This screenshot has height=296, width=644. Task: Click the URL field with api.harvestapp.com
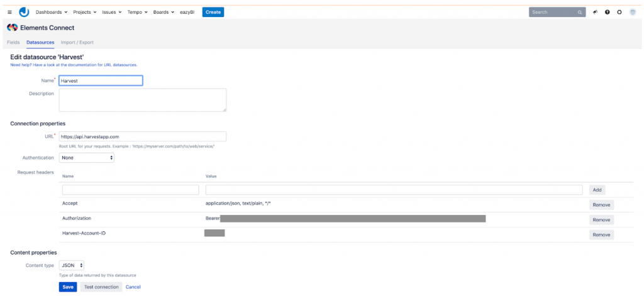143,136
